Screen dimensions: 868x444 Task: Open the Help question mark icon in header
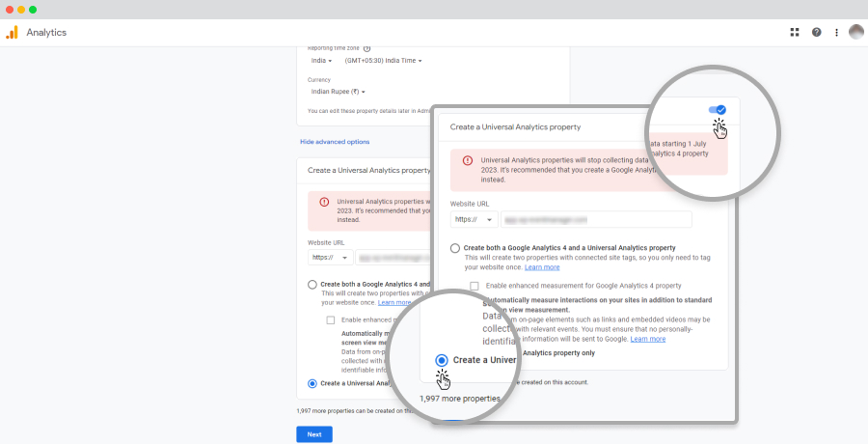coord(816,32)
